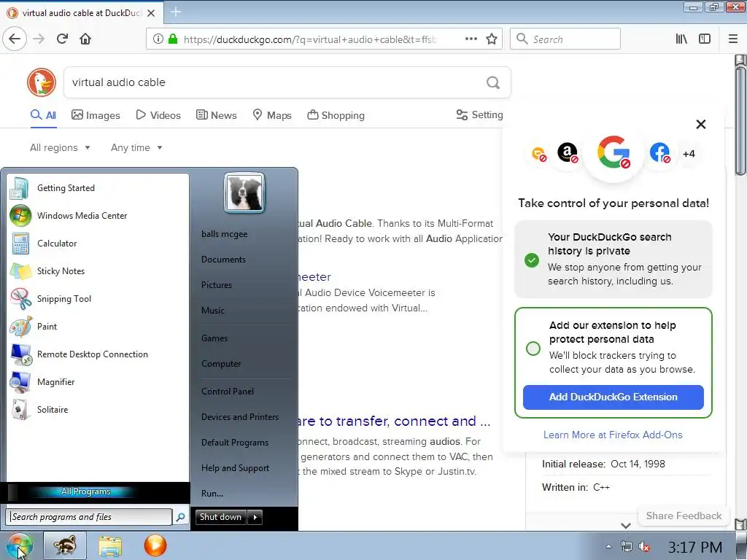The height and width of the screenshot is (560, 747).
Task: Click the green search history private checkmark
Action: pyautogui.click(x=532, y=260)
